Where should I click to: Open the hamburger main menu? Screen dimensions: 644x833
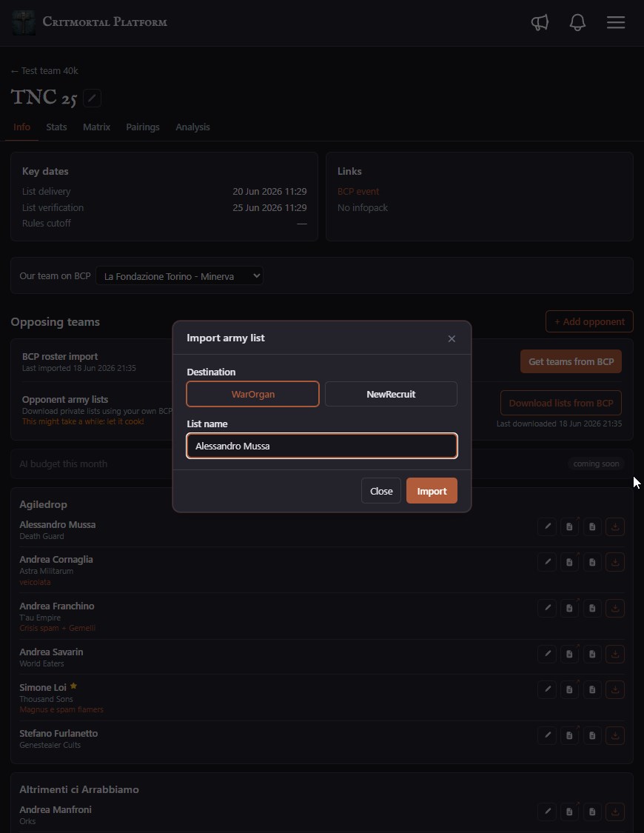click(x=615, y=22)
